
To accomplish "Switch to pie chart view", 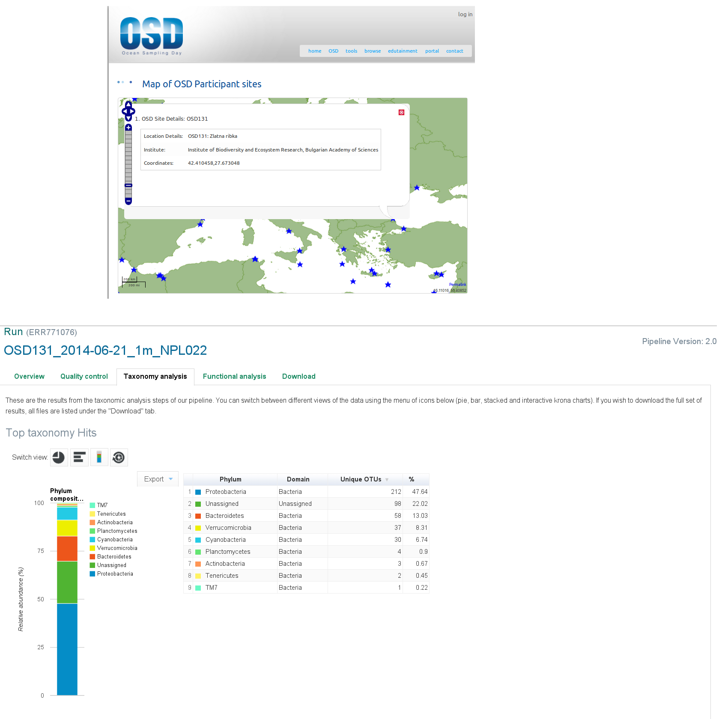I will pos(59,458).
